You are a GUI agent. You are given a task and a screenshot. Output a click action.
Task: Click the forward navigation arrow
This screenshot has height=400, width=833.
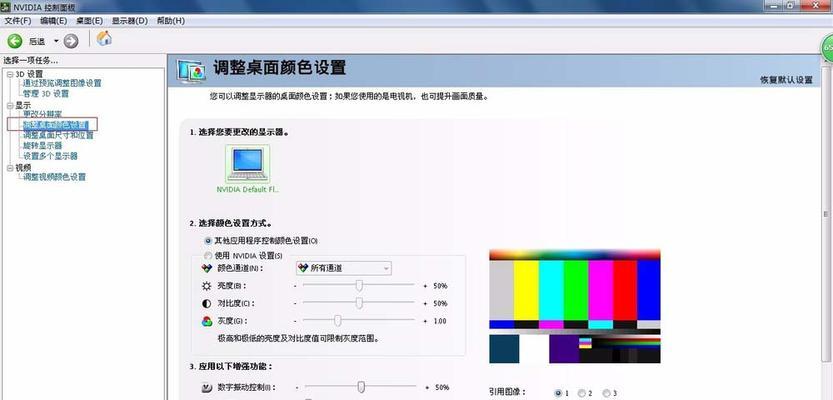click(x=71, y=41)
